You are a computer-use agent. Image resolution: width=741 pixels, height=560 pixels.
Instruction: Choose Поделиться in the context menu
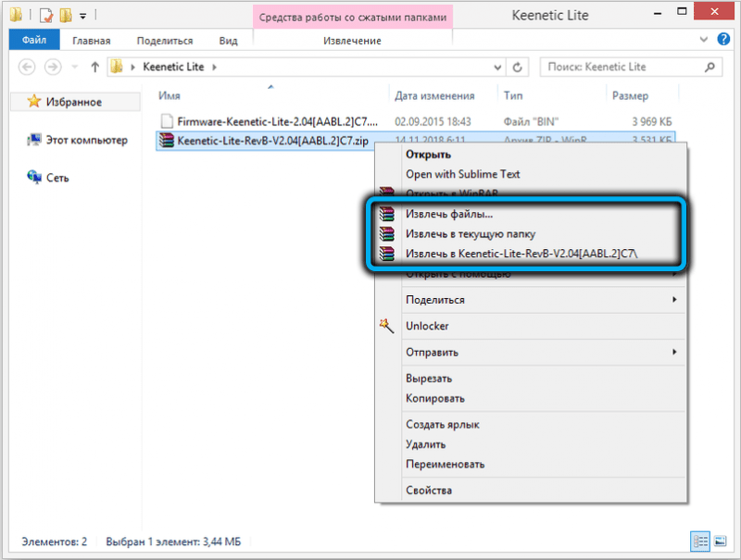tap(530, 299)
